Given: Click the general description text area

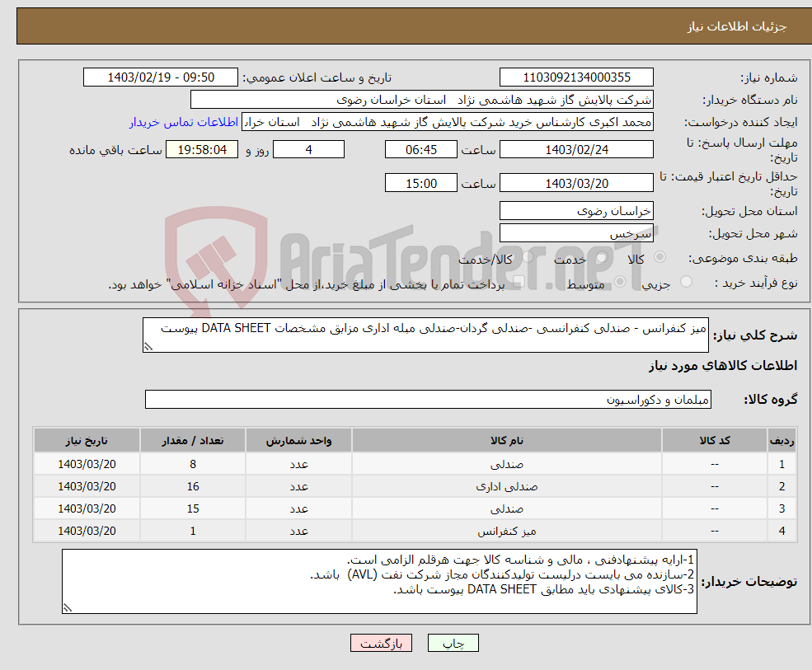Looking at the screenshot, I should [425, 335].
